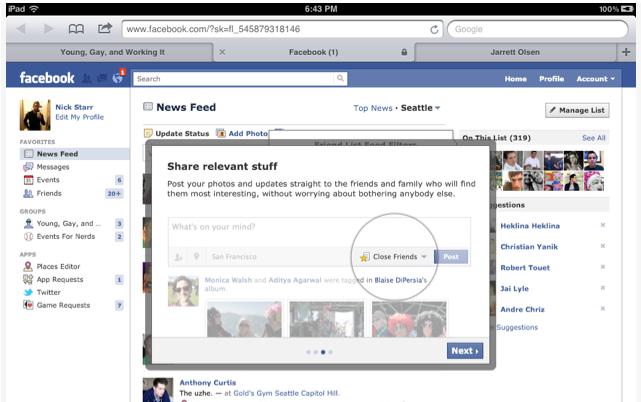
Task: Click the Suggestions link below names
Action: pos(517,327)
